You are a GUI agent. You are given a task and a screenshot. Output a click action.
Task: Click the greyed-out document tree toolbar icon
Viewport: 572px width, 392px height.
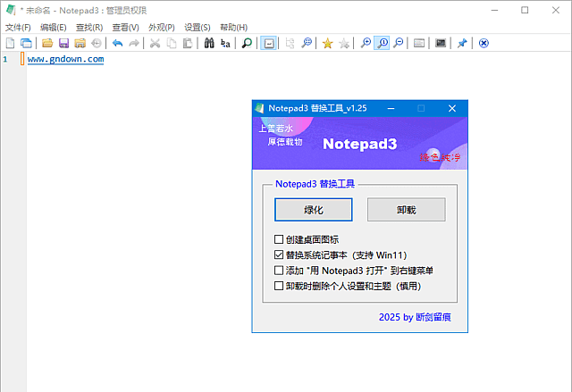click(290, 44)
